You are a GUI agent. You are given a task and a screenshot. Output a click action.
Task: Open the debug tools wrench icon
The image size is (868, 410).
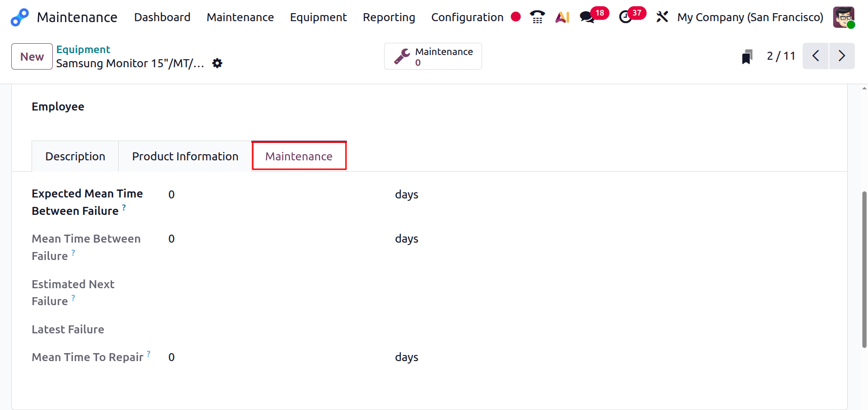(x=662, y=17)
